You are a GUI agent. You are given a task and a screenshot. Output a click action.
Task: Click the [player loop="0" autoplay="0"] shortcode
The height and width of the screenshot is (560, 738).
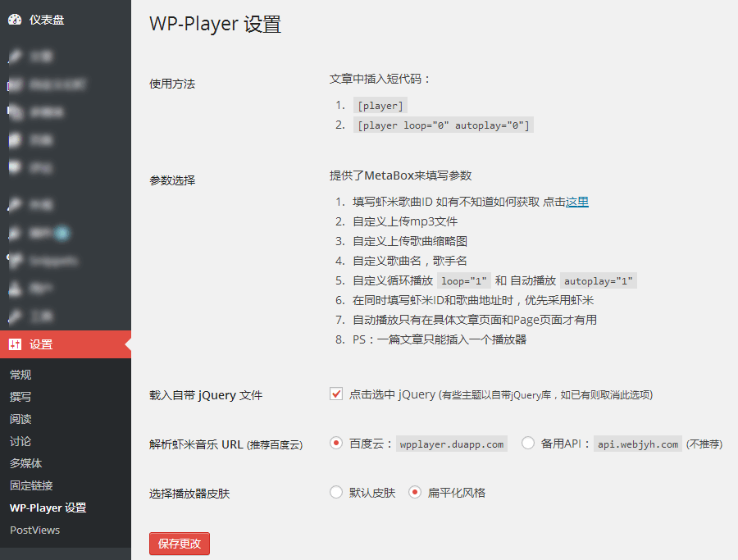pyautogui.click(x=444, y=125)
